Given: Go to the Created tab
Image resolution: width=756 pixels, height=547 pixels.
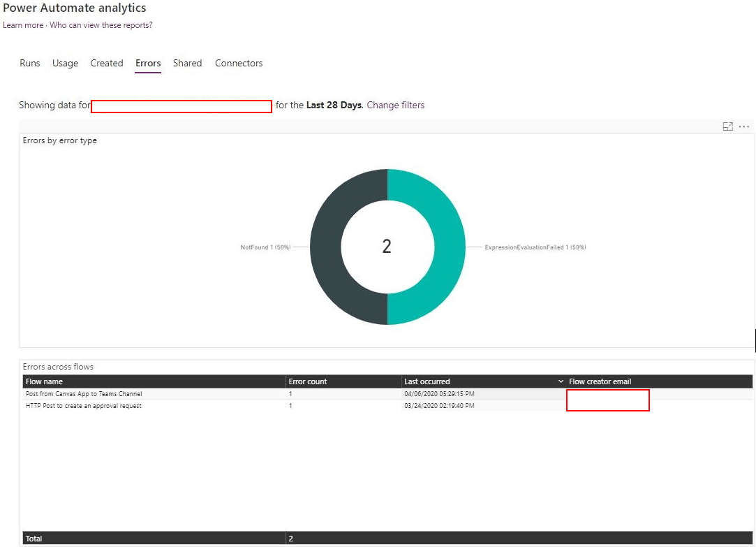Looking at the screenshot, I should [107, 63].
